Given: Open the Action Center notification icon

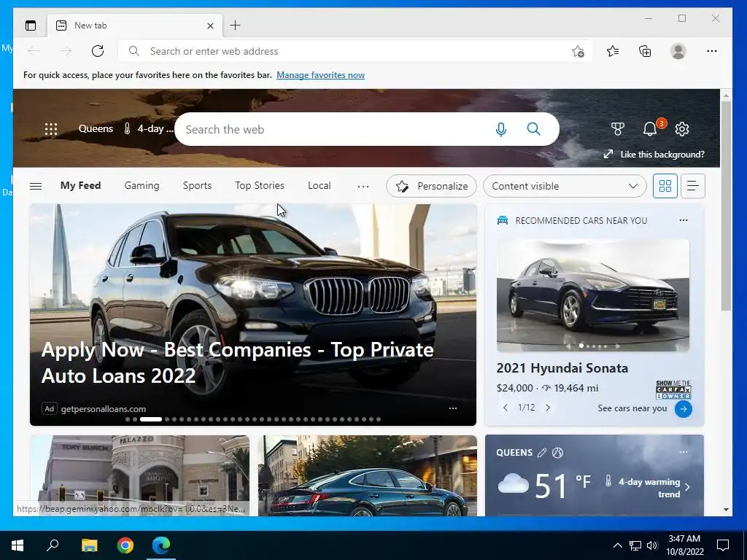Looking at the screenshot, I should click(723, 545).
